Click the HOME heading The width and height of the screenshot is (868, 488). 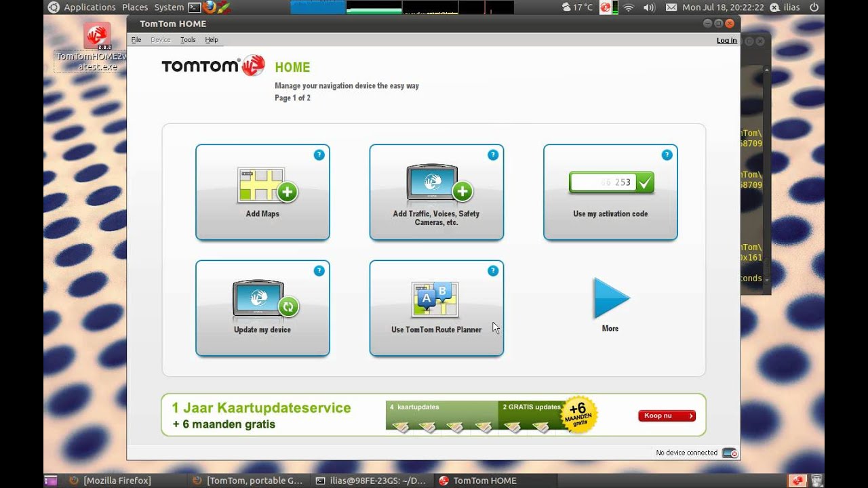tap(292, 67)
